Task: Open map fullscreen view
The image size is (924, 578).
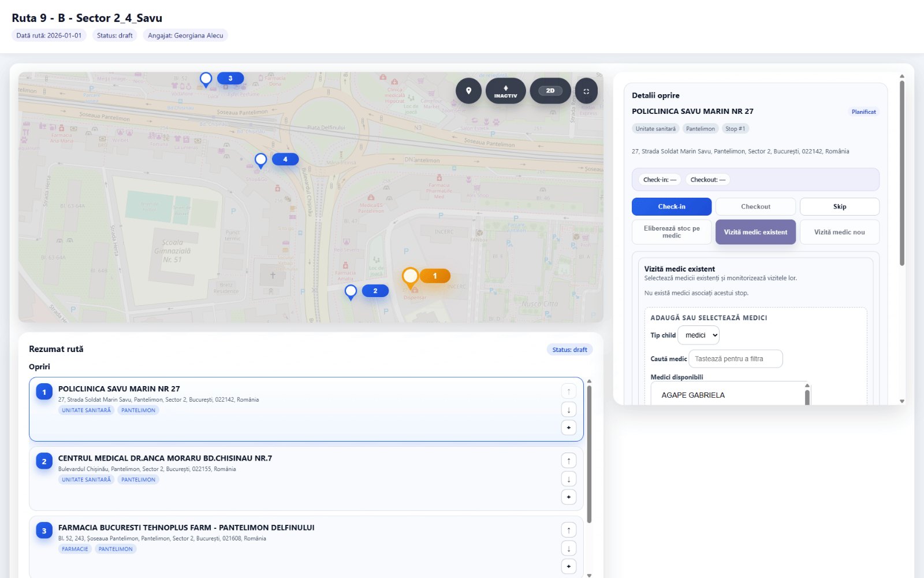Action: click(586, 91)
